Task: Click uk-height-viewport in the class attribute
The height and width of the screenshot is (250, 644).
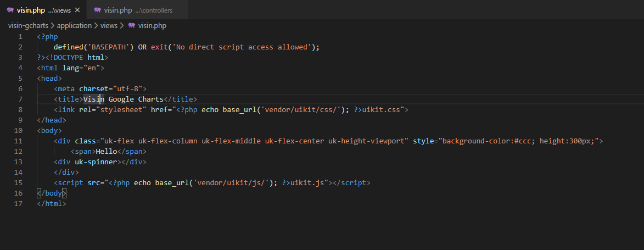Action: [366, 141]
